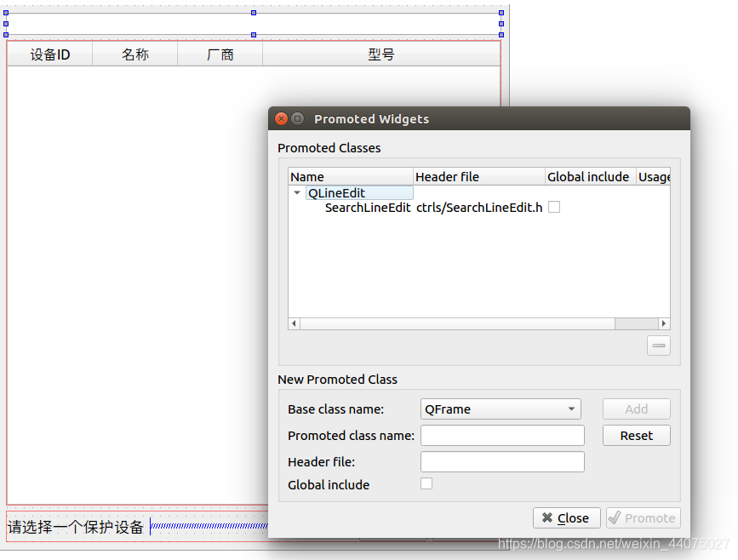This screenshot has width=738, height=560.
Task: Click the horizontal scrollbar left arrow
Action: coord(295,323)
